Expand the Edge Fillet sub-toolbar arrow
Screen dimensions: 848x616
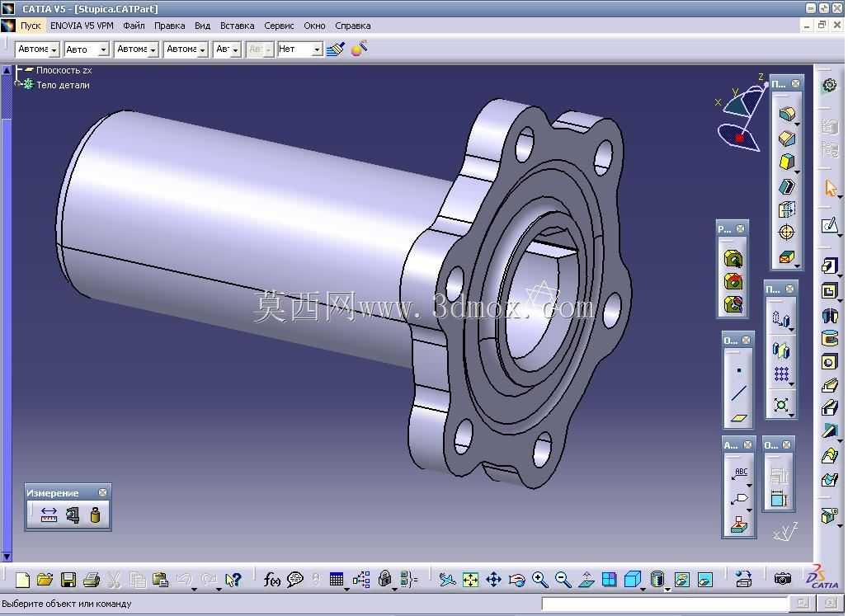797,124
